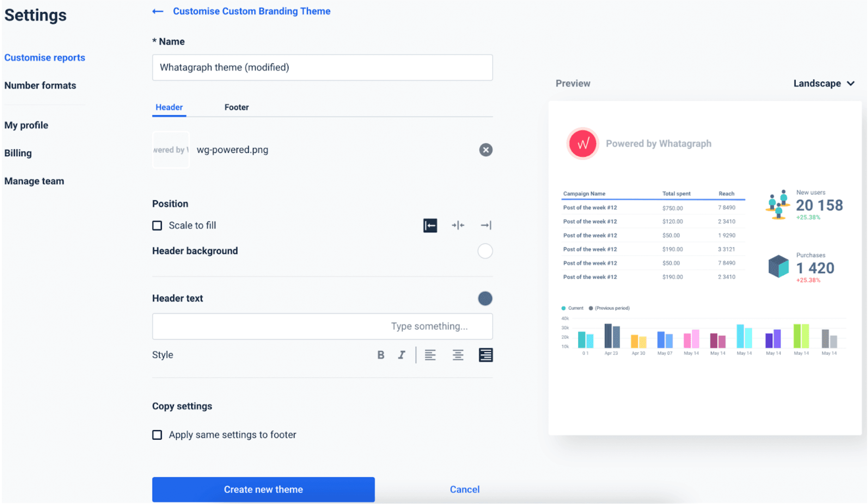Click Customise Custom Branding Theme title link
The image size is (868, 504).
tap(251, 11)
